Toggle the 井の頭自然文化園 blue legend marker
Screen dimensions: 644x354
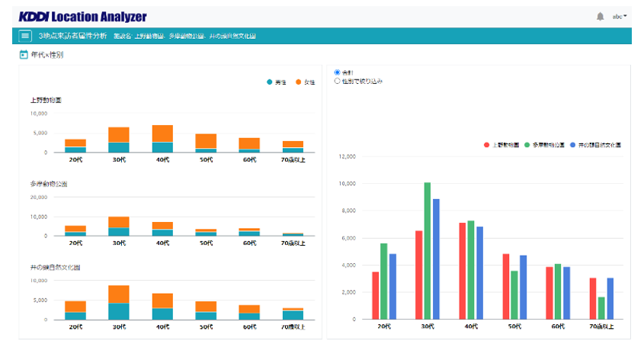(x=573, y=144)
